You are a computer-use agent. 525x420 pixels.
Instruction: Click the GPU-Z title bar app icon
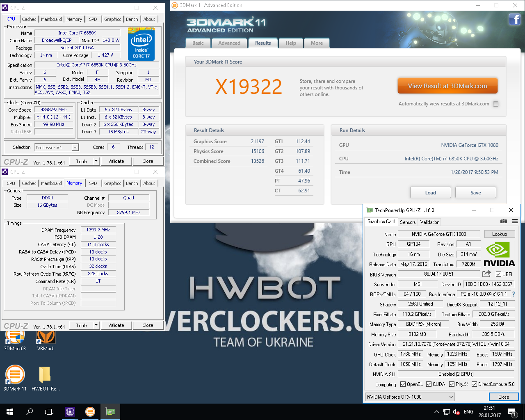pyautogui.click(x=370, y=210)
